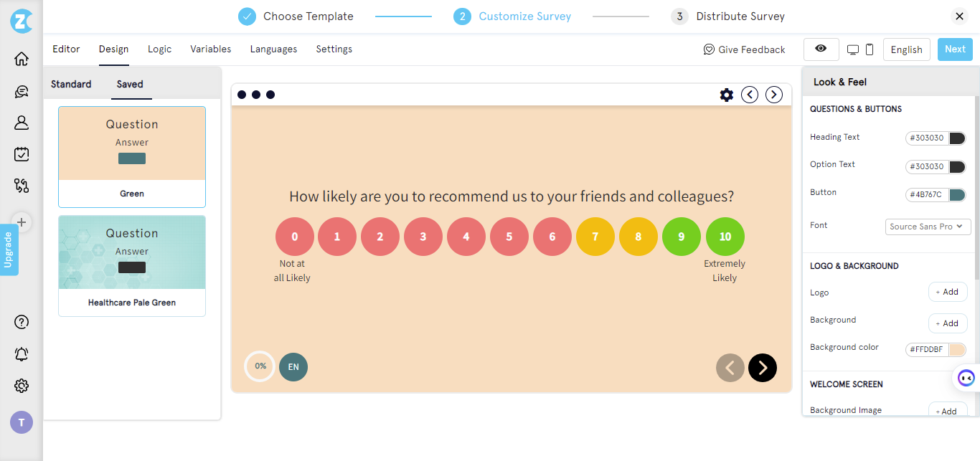Open the workflows icon in sidebar
980x461 pixels.
(x=22, y=186)
